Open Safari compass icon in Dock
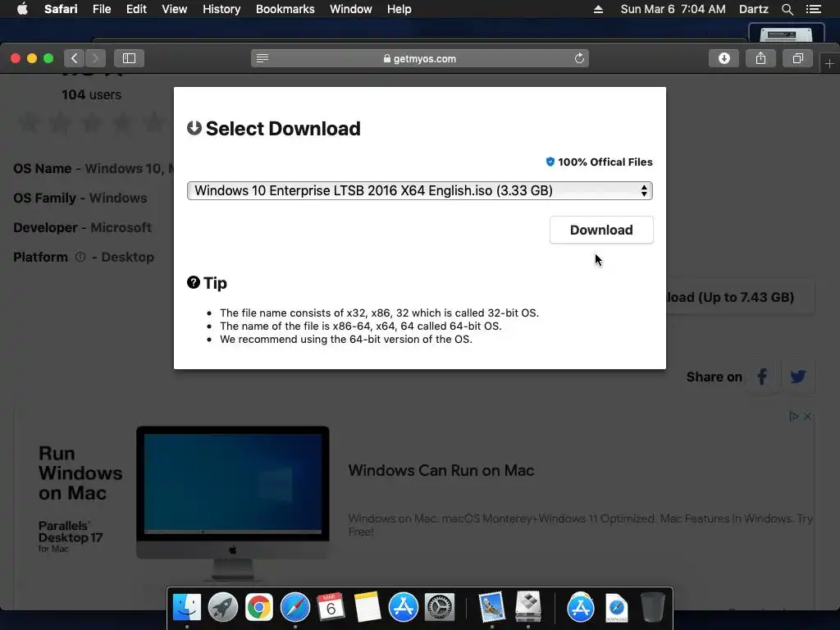This screenshot has height=630, width=840. (x=295, y=608)
